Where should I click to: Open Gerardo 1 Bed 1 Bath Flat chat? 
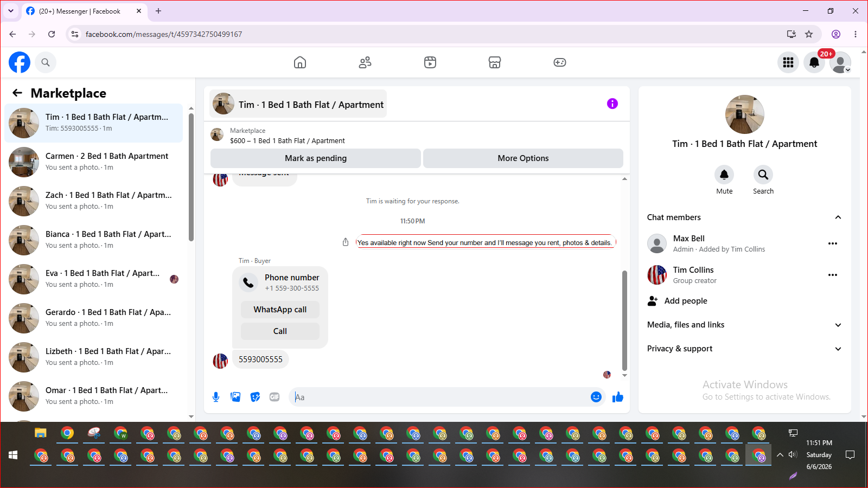pyautogui.click(x=93, y=318)
